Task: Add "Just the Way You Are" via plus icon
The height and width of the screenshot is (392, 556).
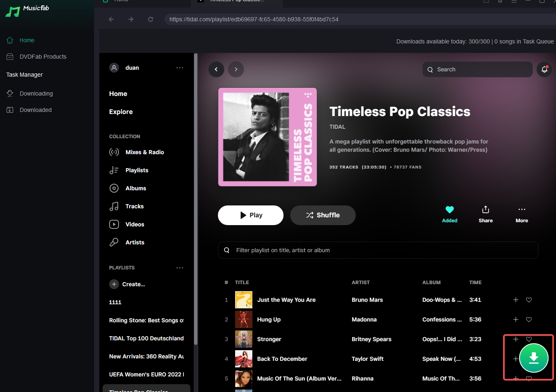Action: coord(515,300)
